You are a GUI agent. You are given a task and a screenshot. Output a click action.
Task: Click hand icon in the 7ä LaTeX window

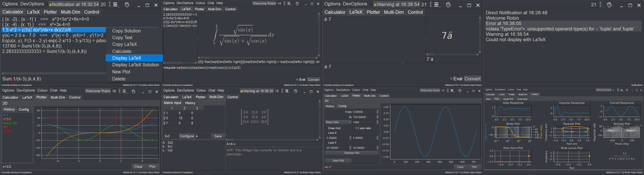[448, 5]
